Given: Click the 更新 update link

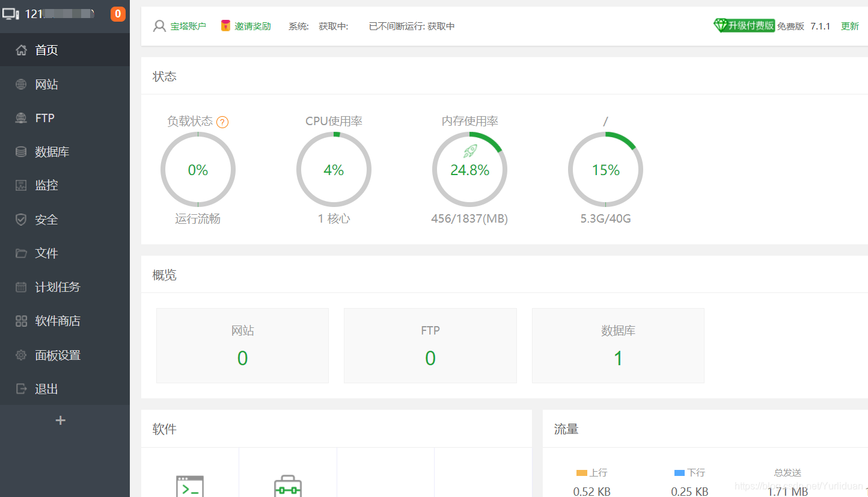Looking at the screenshot, I should (x=850, y=26).
